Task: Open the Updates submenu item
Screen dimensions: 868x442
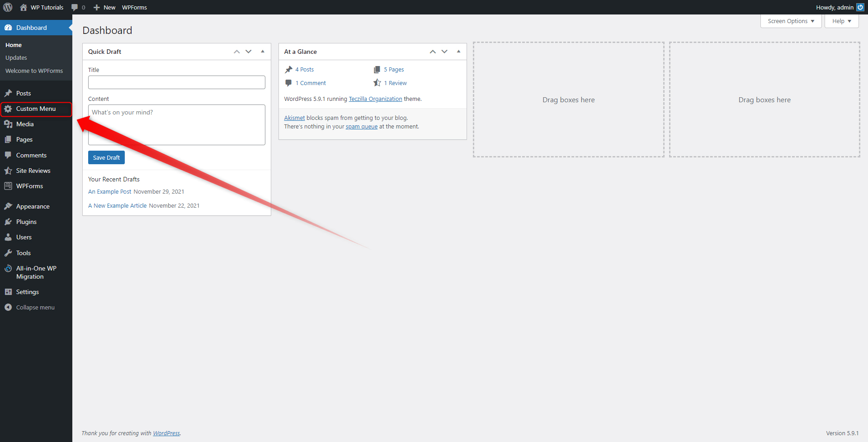Action: [x=16, y=58]
